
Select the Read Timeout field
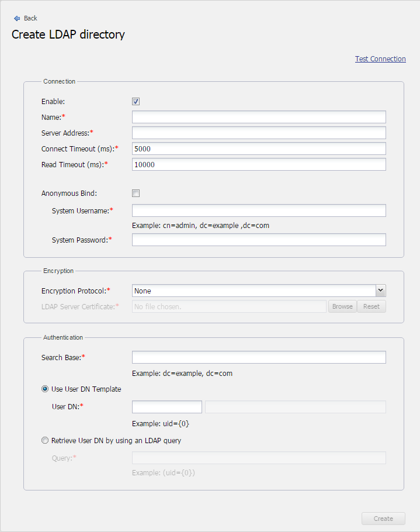pyautogui.click(x=259, y=164)
